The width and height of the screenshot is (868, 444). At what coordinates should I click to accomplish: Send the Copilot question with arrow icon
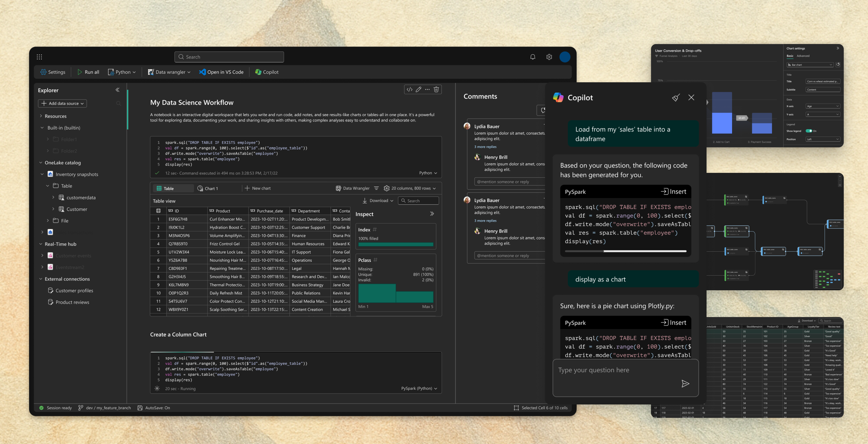tap(685, 383)
